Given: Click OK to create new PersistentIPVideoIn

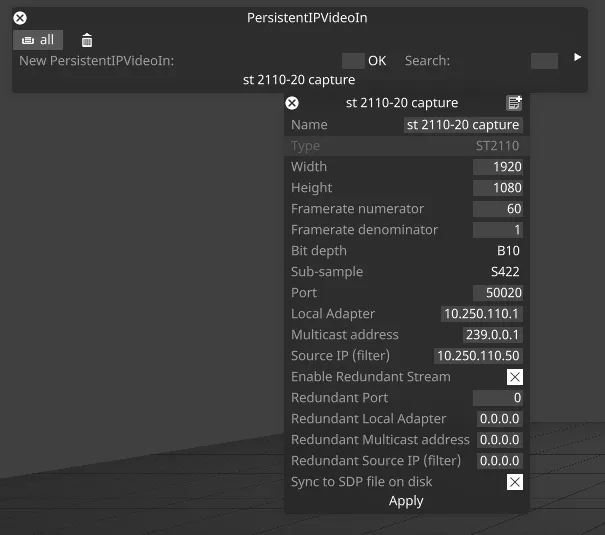Looking at the screenshot, I should point(377,61).
